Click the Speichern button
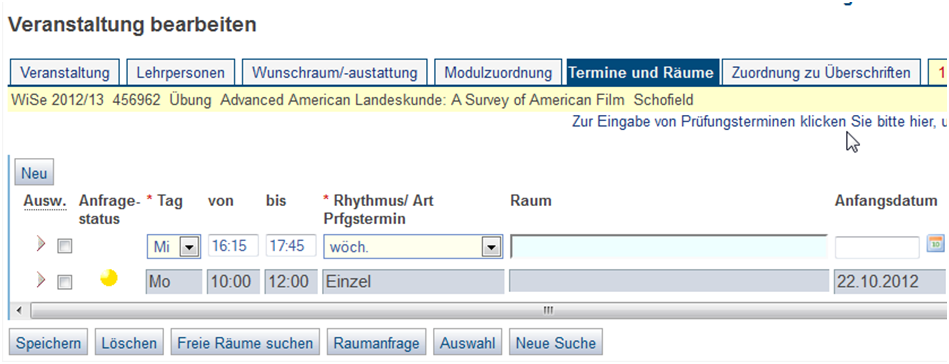The image size is (949, 364). point(48,343)
